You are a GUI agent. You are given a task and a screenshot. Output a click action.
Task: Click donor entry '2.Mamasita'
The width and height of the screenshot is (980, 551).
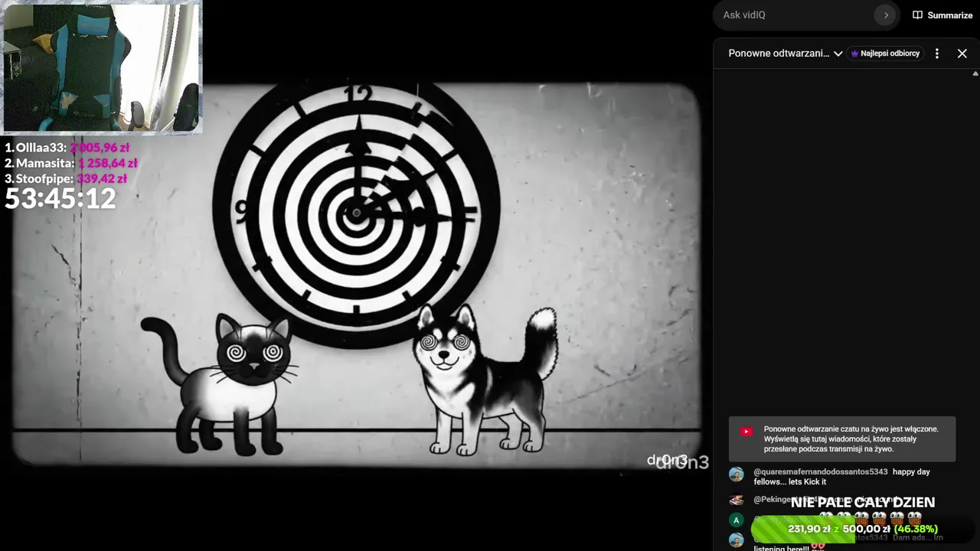(x=71, y=163)
